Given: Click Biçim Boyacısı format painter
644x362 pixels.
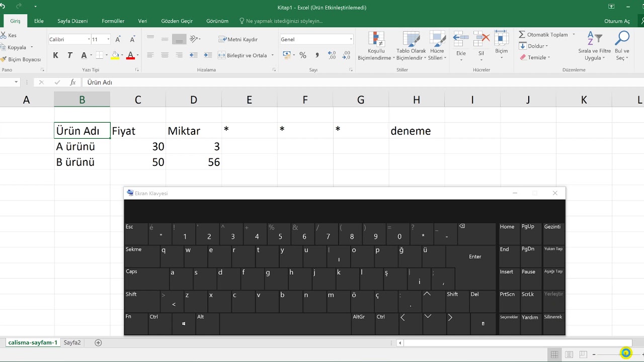Looking at the screenshot, I should (21, 59).
